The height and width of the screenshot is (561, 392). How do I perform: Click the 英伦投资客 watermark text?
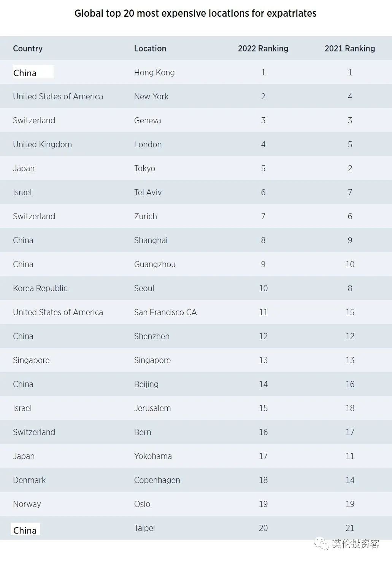(x=355, y=544)
